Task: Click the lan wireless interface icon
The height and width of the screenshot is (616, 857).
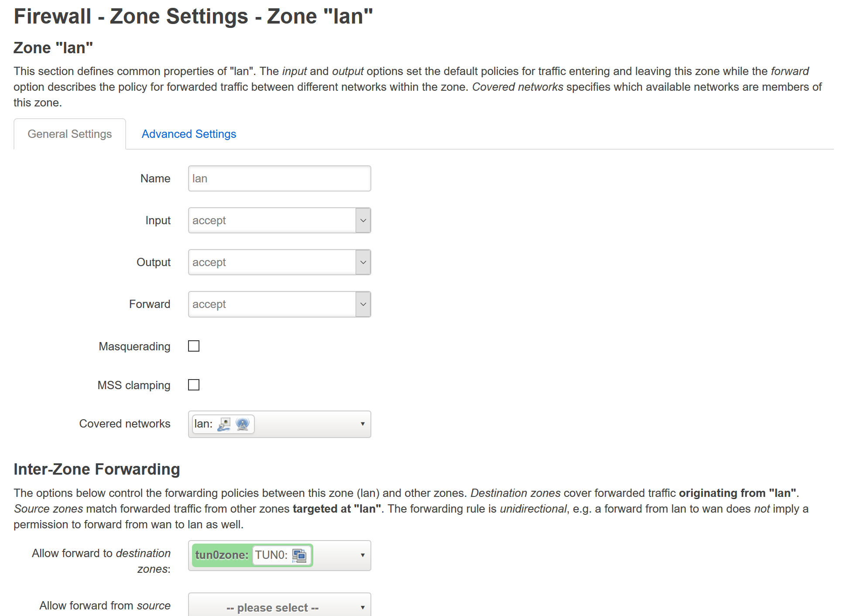Action: coord(243,424)
